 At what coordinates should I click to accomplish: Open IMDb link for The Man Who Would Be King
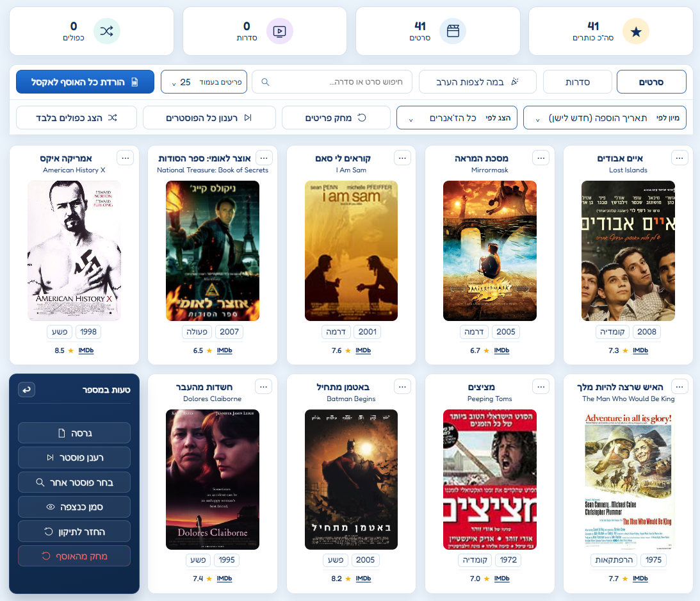[640, 579]
